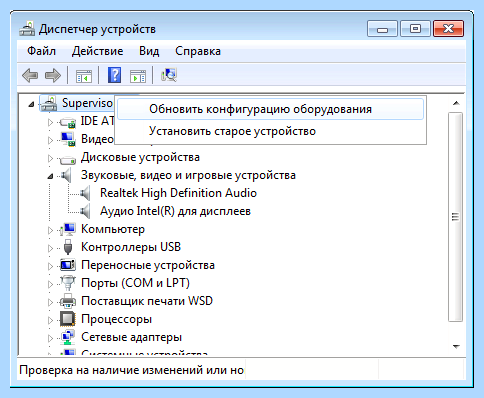Select the Звуковые, видео и игровые устройства label
This screenshot has height=398, width=484.
pyautogui.click(x=188, y=175)
